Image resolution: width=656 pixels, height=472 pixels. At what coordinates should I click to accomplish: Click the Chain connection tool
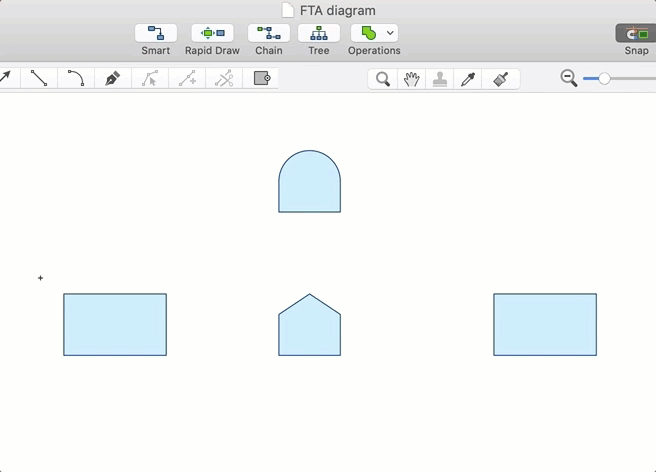pos(269,33)
